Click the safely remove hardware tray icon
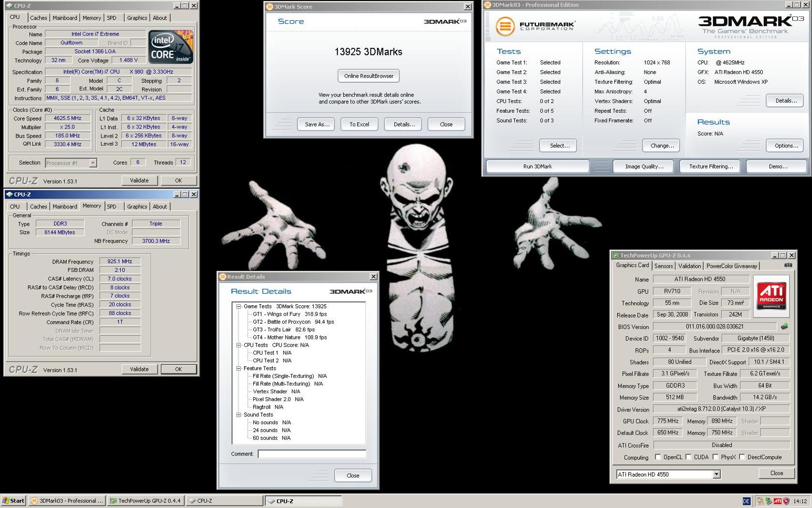This screenshot has width=812, height=508. tap(769, 501)
